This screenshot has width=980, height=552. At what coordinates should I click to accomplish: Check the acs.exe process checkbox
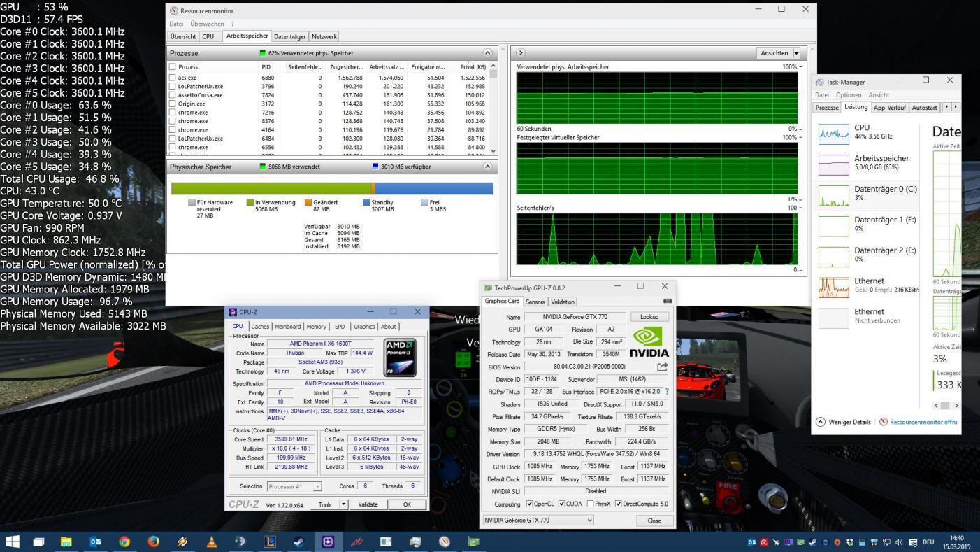coord(173,78)
